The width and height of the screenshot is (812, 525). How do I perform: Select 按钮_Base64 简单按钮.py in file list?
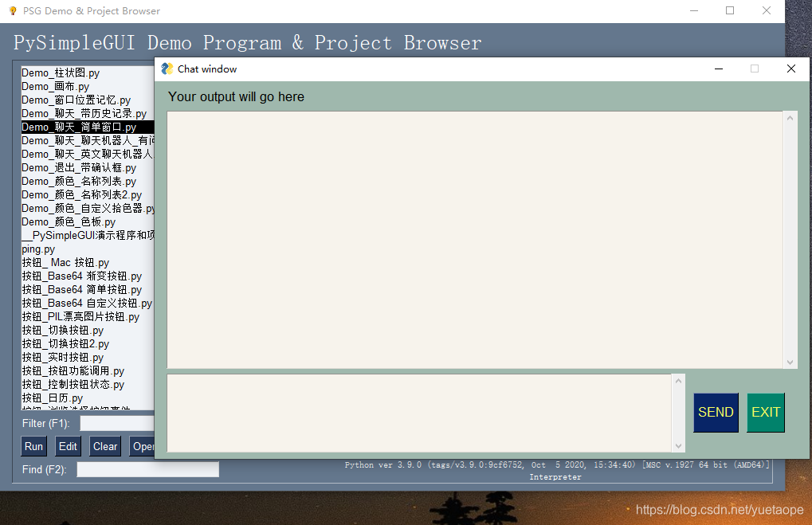[87, 289]
